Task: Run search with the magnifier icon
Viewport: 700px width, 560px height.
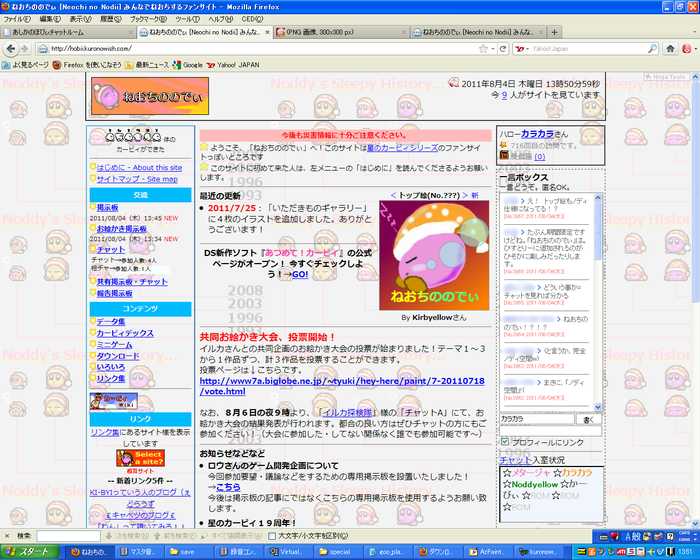Action: click(x=652, y=49)
